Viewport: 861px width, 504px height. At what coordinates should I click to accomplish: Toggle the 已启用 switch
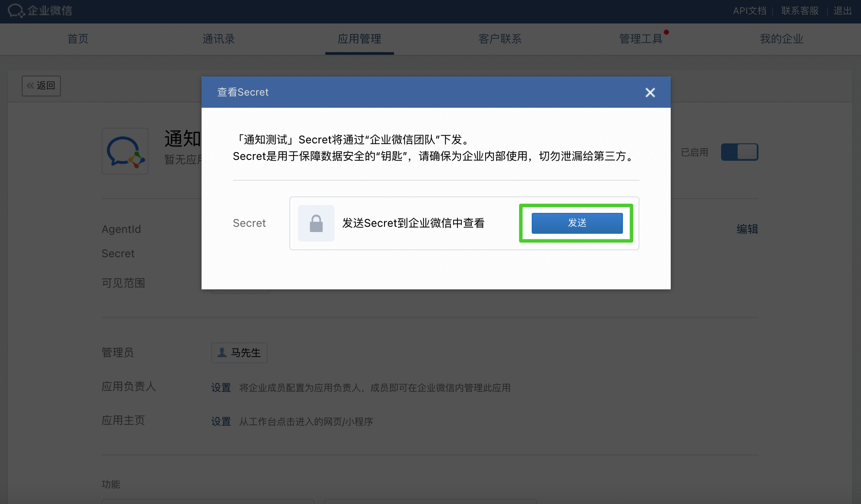[739, 152]
